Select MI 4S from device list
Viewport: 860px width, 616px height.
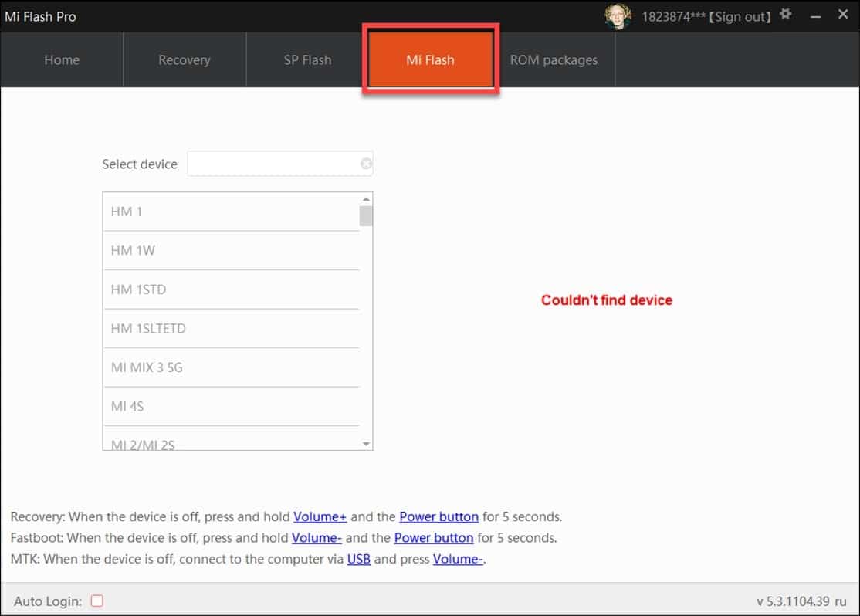pyautogui.click(x=232, y=407)
